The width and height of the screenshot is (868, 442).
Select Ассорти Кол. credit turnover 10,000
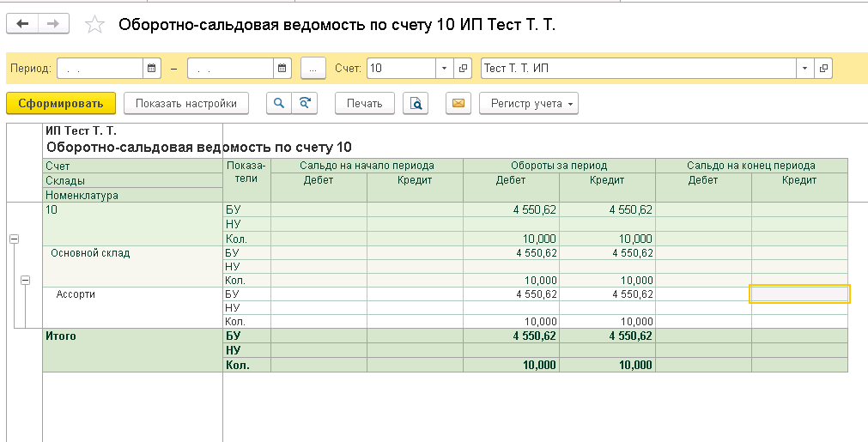click(607, 321)
